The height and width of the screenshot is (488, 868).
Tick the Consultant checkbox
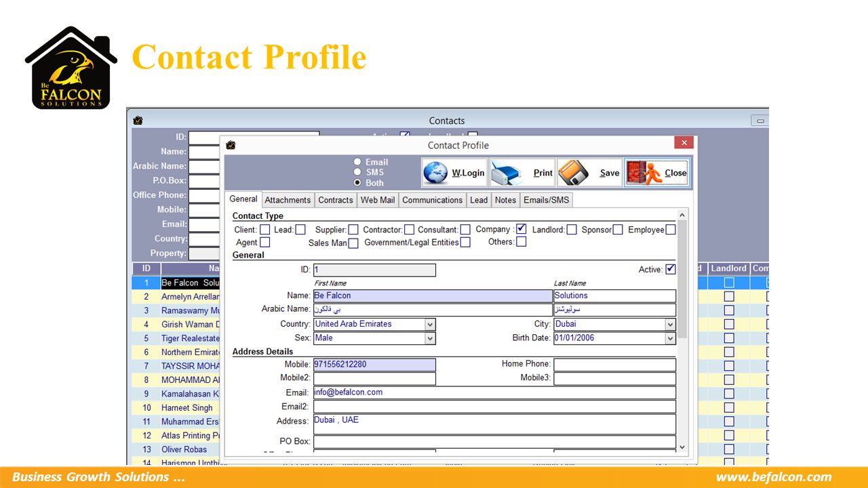tap(465, 230)
